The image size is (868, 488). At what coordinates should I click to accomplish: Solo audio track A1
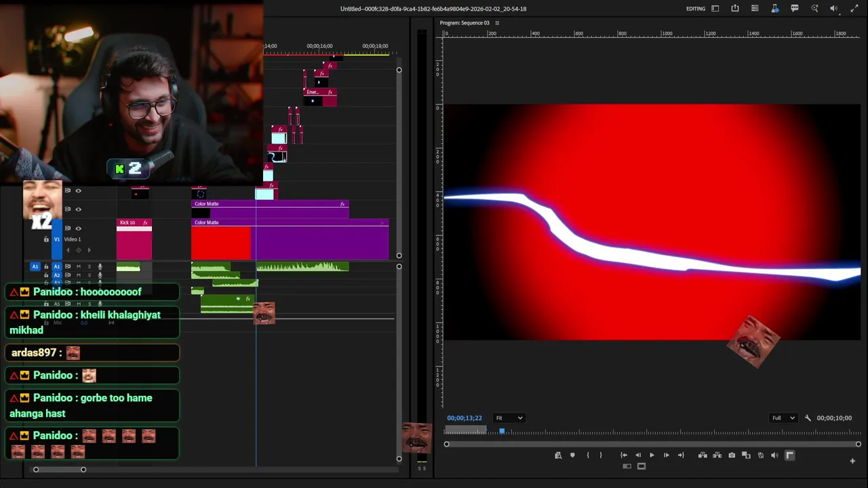point(89,267)
